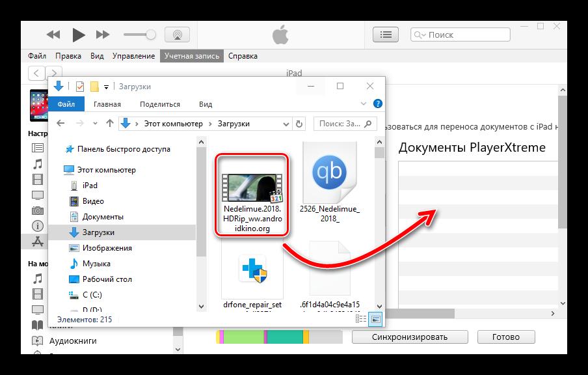
Task: Click the file list scroll down arrow
Action: pos(379,306)
